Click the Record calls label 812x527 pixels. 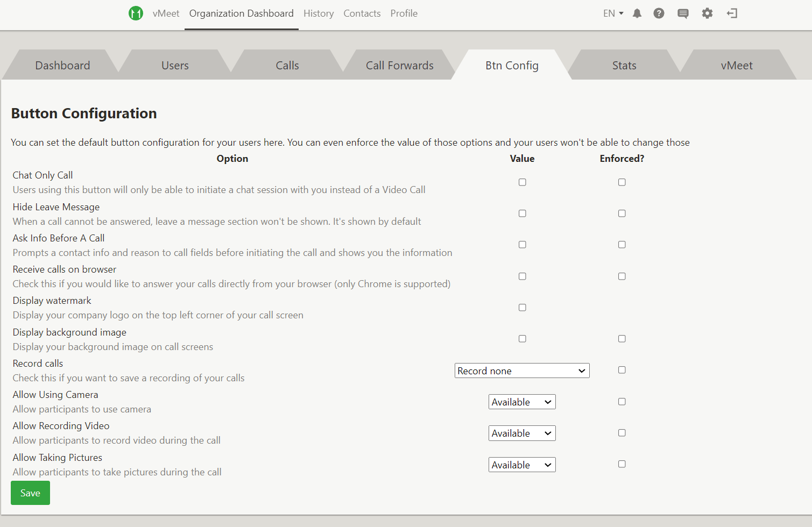click(38, 364)
